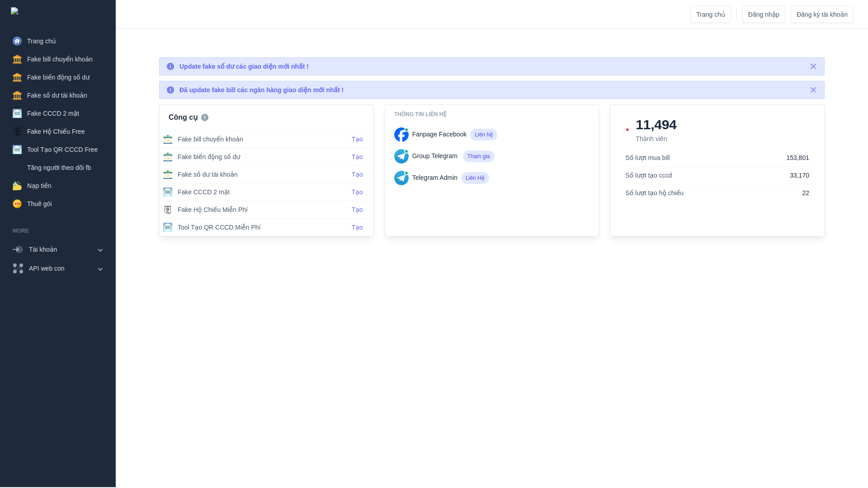Screen dimensions: 868x488
Task: Click the 'Số lượt mua bill' label
Action: tap(647, 158)
